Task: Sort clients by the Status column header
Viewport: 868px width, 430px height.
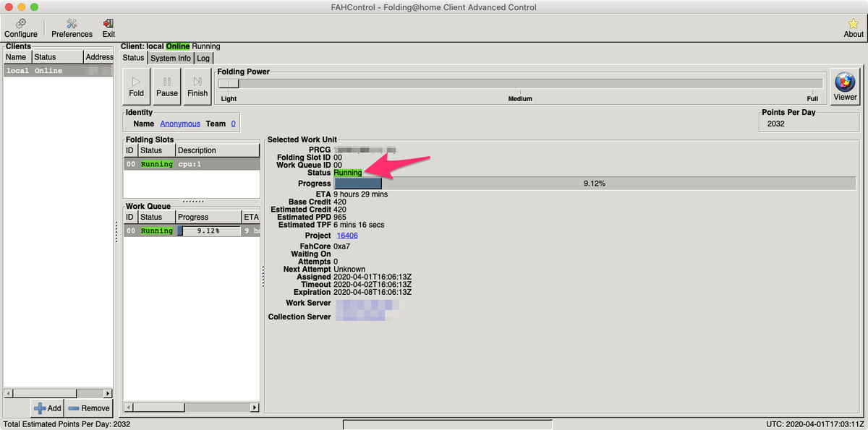Action: [x=57, y=57]
